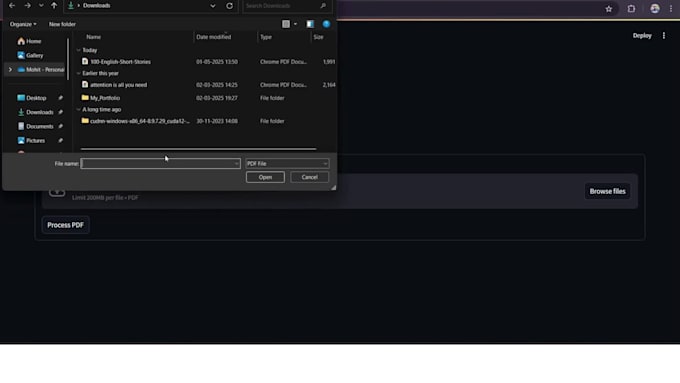Select the Mohit - Personal OneDrive entry
This screenshot has height=383, width=680.
(x=41, y=69)
